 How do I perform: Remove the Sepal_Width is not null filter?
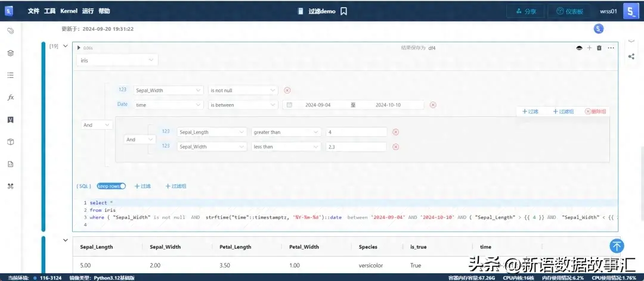click(x=287, y=90)
